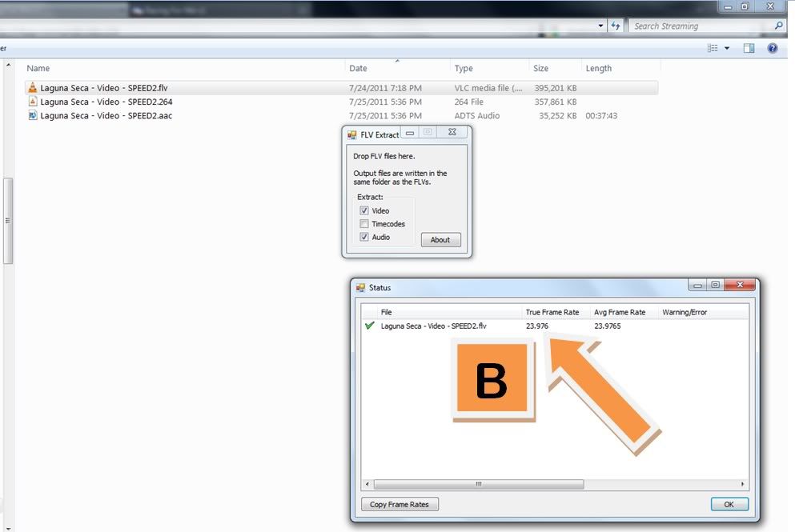Image resolution: width=795 pixels, height=532 pixels.
Task: Click the magnifier icon in Search Streaming
Action: [779, 26]
